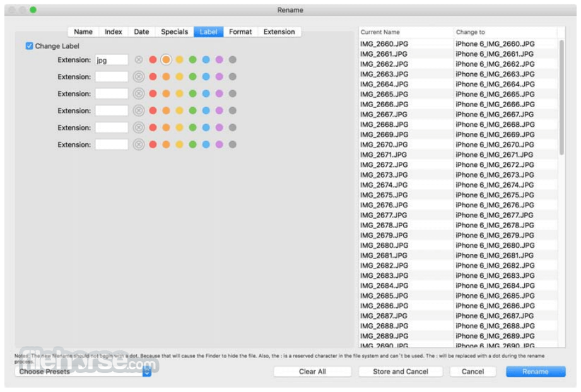Select file IMG_2680.JPG in the list
The height and width of the screenshot is (392, 581).
(384, 245)
